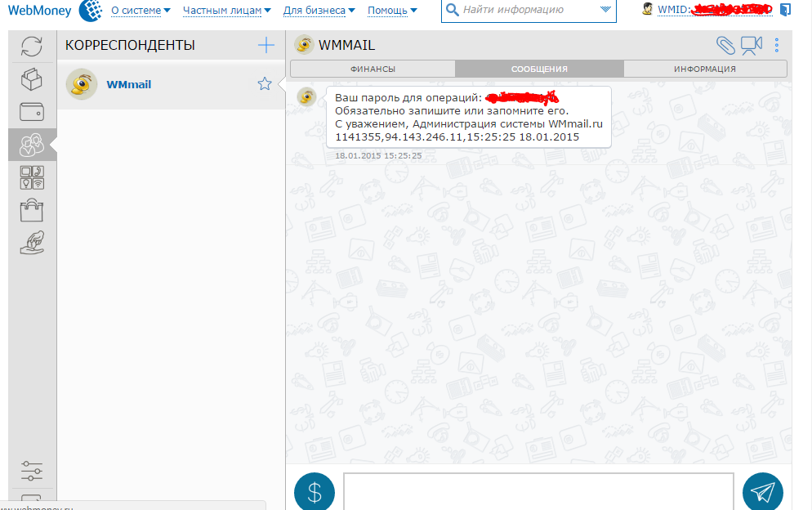
Task: Select the WMmail correspondent name
Action: point(129,84)
